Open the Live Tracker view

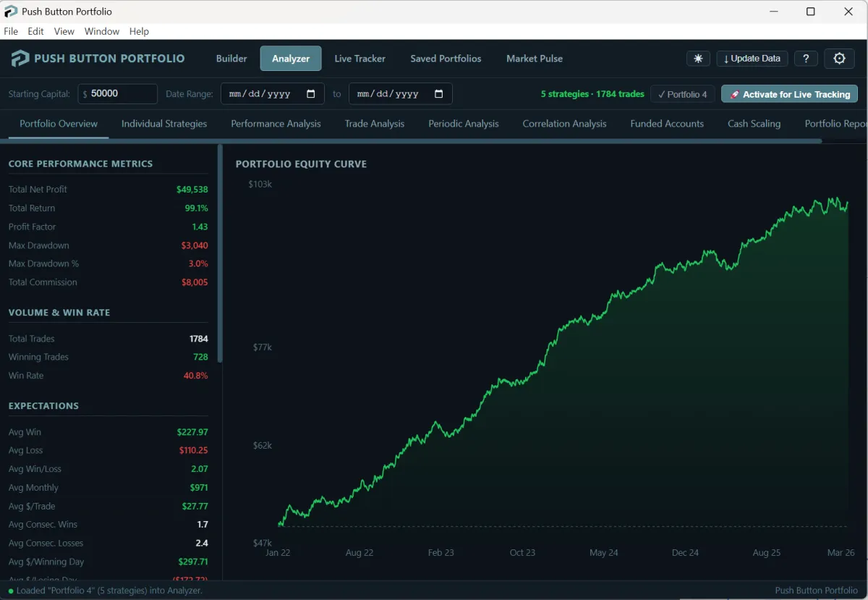coord(359,59)
